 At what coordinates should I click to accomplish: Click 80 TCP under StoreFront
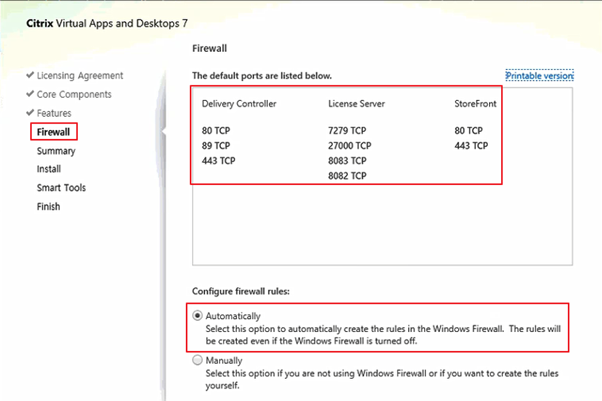(x=469, y=131)
